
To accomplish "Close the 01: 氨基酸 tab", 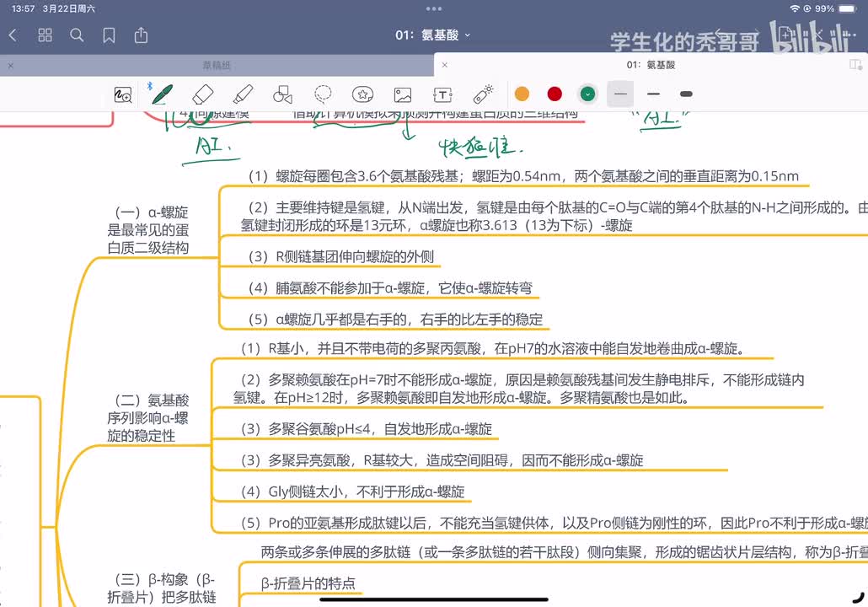I will pyautogui.click(x=444, y=65).
